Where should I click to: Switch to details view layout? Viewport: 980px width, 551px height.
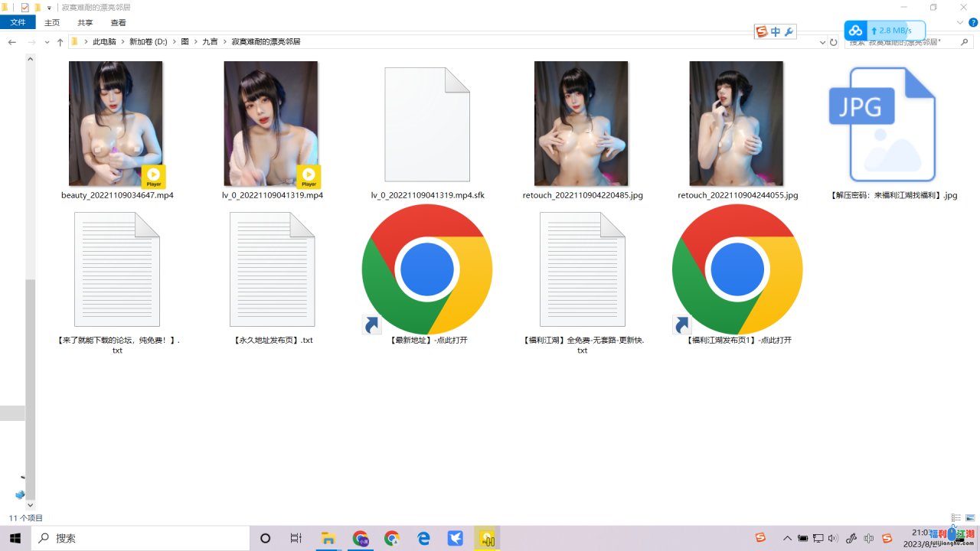[955, 518]
